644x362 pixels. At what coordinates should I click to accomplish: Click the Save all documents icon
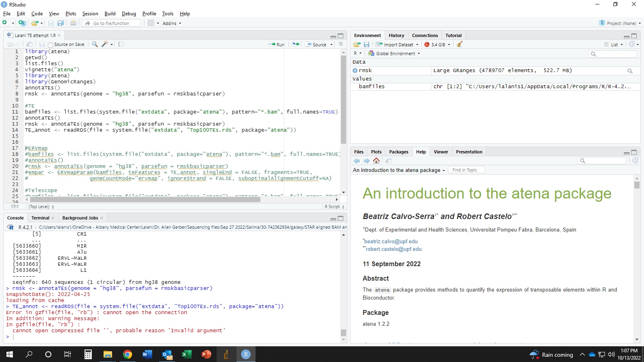pos(61,23)
